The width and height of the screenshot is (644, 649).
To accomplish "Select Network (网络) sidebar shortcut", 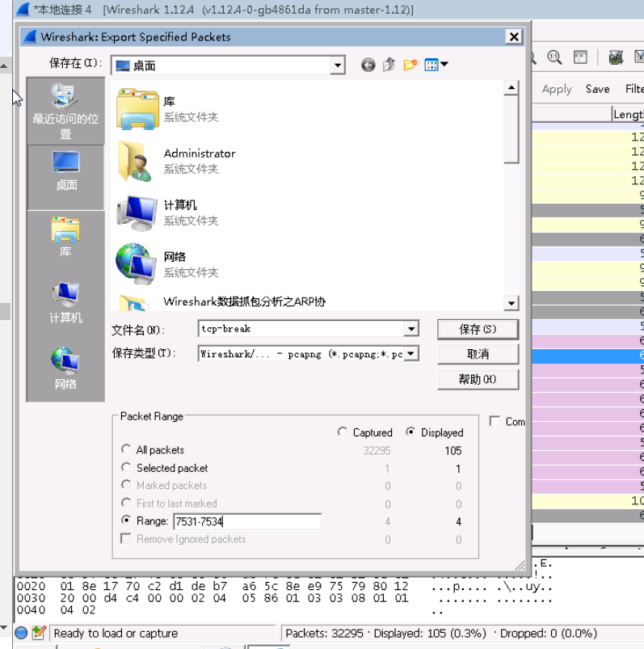I will [65, 368].
